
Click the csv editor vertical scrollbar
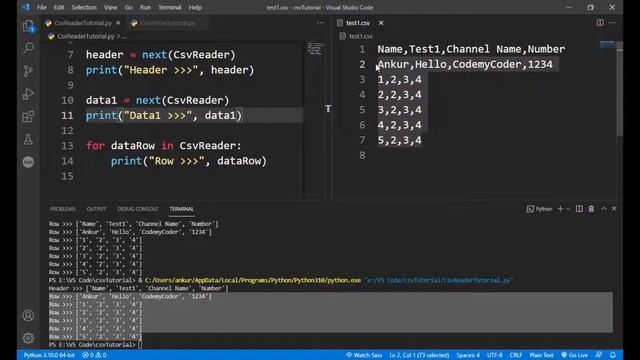tap(620, 89)
